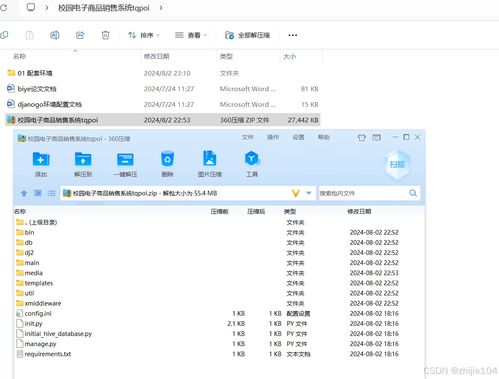Click the 一键解压 (One-click extract) icon

(x=125, y=160)
